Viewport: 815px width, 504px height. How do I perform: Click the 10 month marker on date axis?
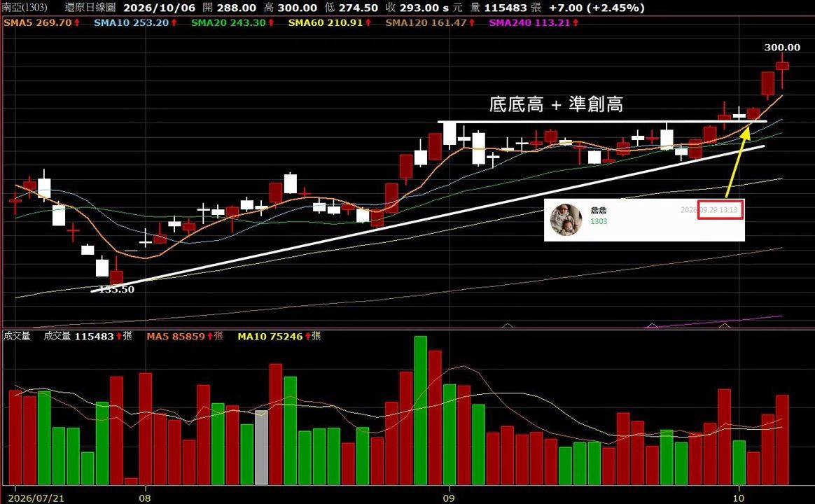pos(738,498)
